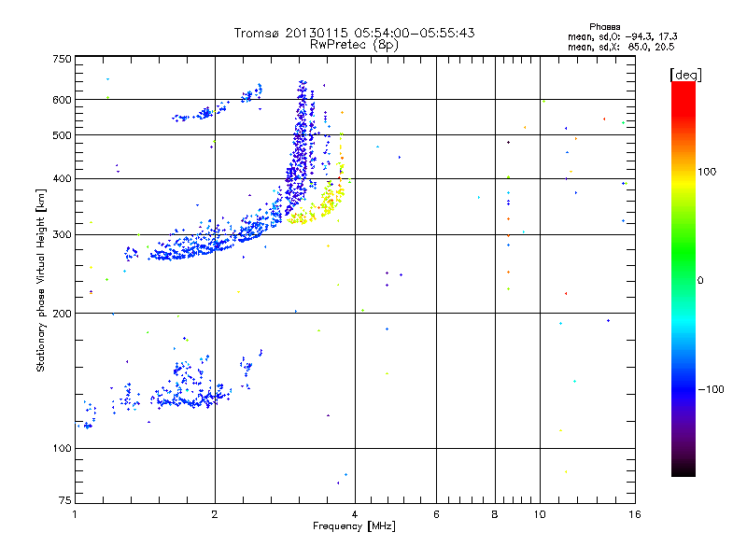Click the colorbar tick label "-100"
This screenshot has width=747, height=560.
(711, 389)
